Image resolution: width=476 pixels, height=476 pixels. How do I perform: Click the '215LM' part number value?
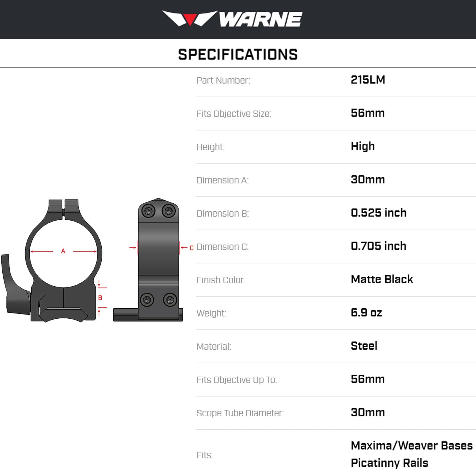point(368,80)
